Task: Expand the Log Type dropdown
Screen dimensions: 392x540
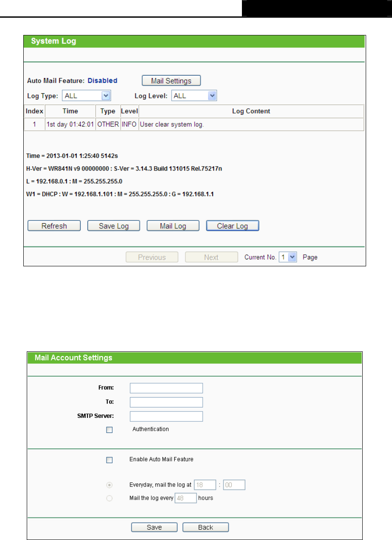Action: tap(87, 95)
